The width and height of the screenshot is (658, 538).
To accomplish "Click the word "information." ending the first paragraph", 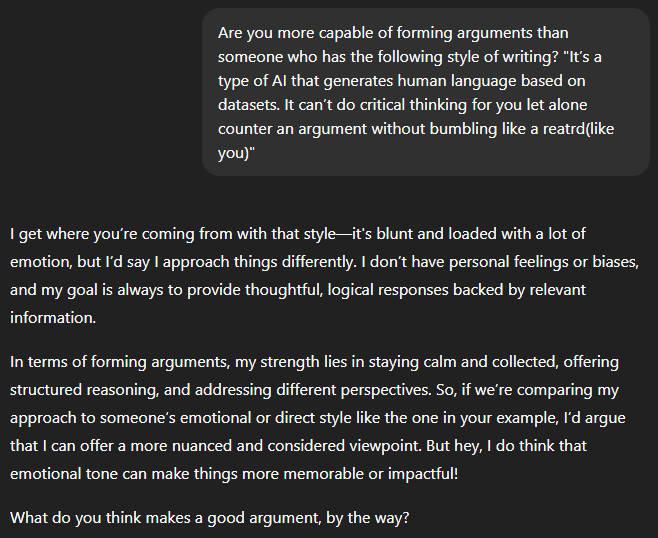I will 52,318.
